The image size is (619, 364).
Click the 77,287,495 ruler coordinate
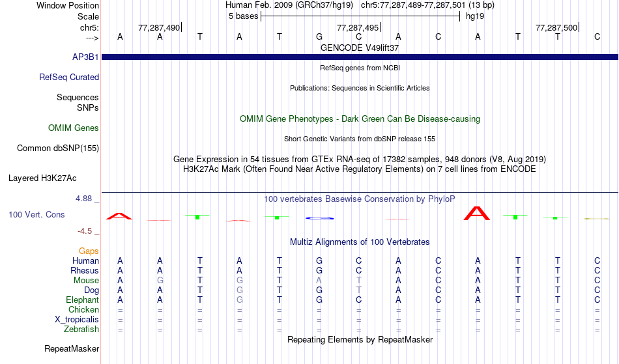coord(358,27)
